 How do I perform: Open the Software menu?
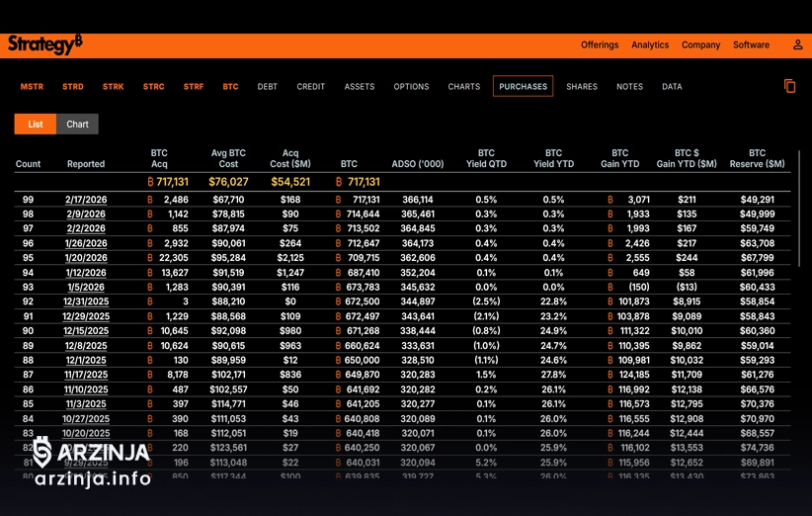click(751, 45)
